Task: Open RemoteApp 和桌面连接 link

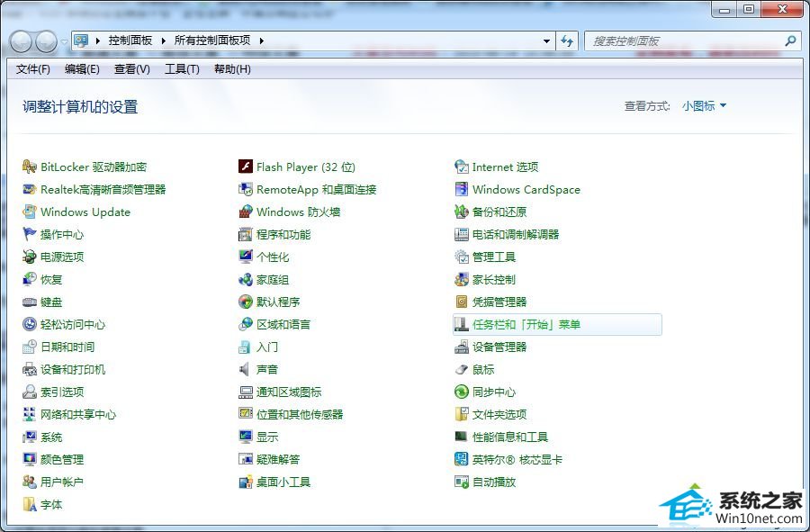Action: pos(316,190)
